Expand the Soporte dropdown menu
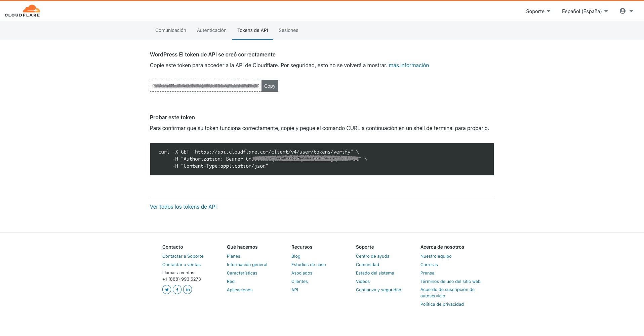 [x=538, y=11]
